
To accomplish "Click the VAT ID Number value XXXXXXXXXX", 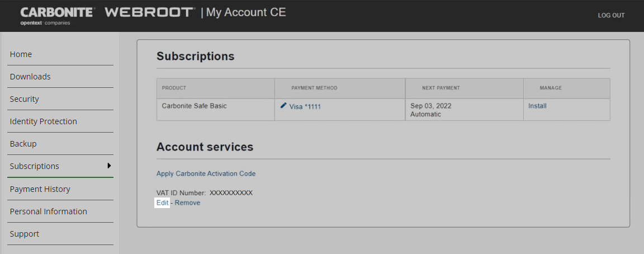I will click(x=231, y=193).
